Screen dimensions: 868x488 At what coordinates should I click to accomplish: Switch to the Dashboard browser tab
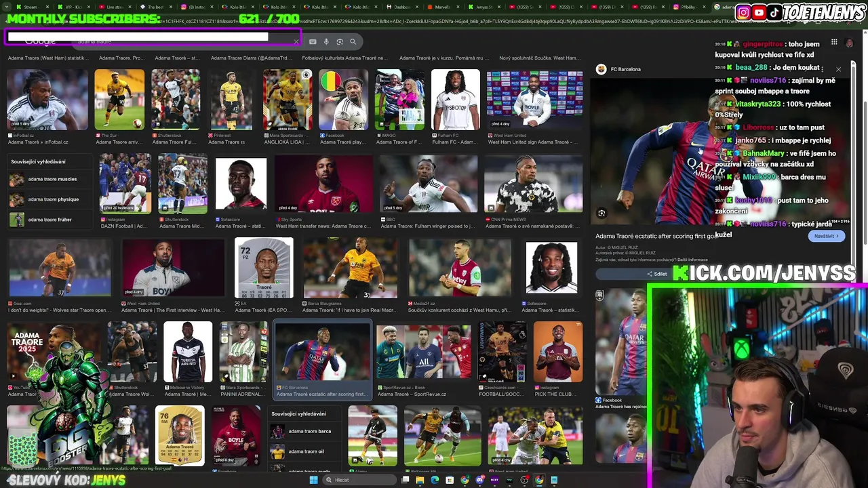(401, 7)
